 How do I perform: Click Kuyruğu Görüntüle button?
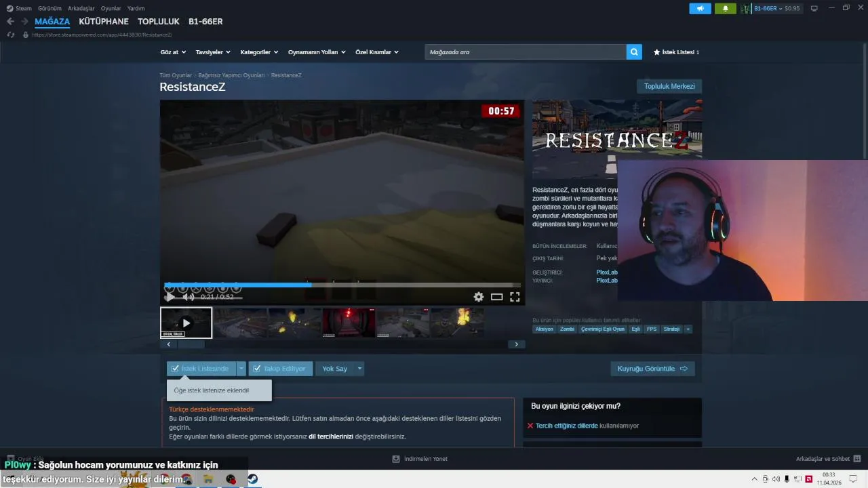(x=652, y=369)
